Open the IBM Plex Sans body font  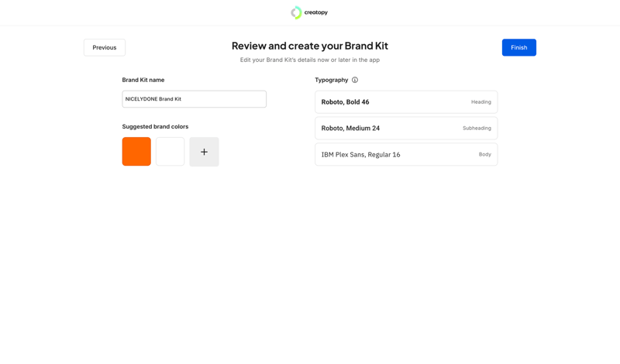(406, 155)
